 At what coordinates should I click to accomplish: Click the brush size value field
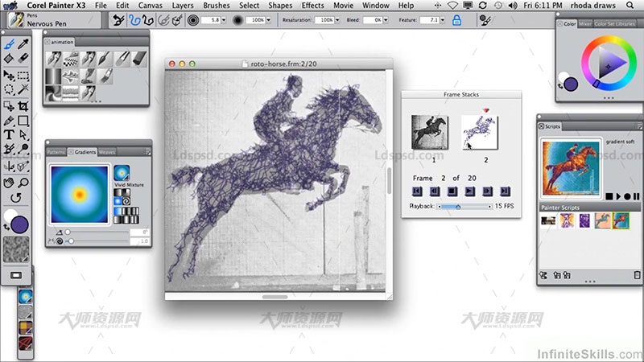[x=211, y=20]
